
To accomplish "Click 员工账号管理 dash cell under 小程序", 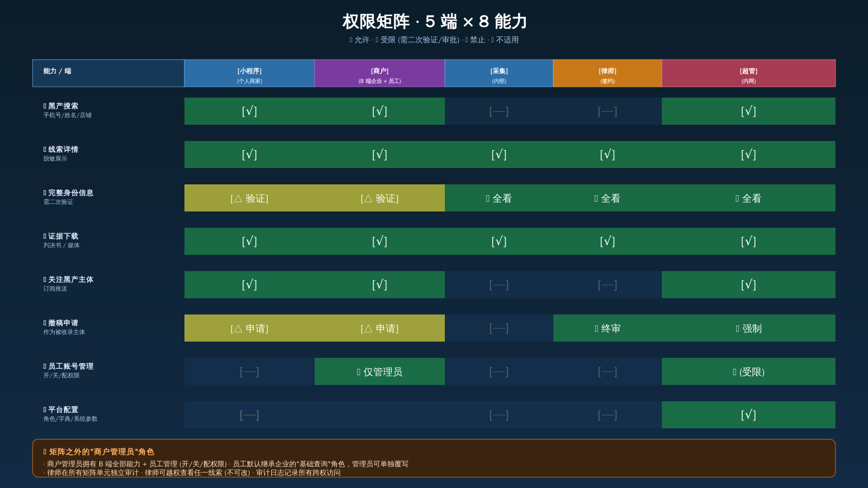I will 250,371.
